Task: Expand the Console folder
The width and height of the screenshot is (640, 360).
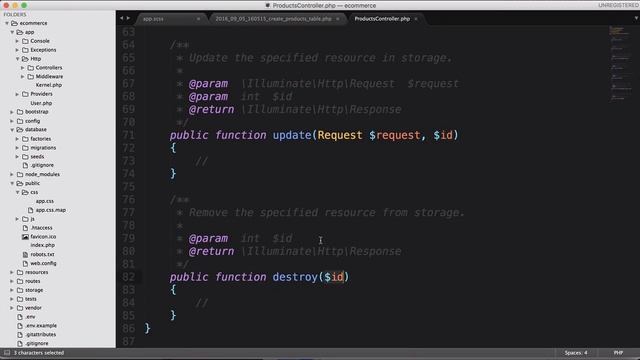Action: [x=18, y=41]
